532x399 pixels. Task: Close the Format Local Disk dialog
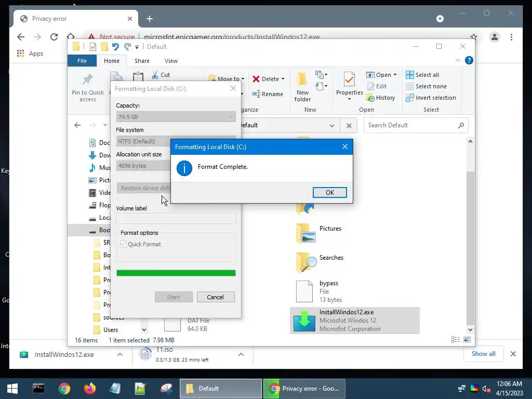[233, 88]
